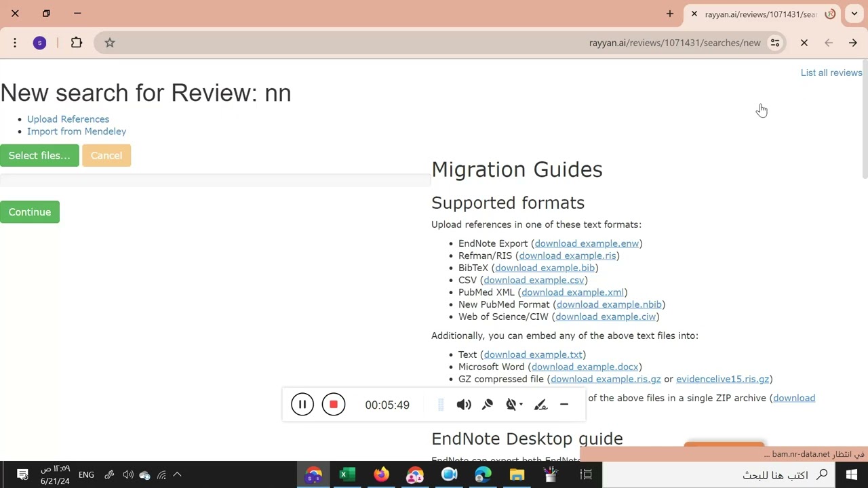Image resolution: width=868 pixels, height=488 pixels.
Task: Click the Cancel button
Action: pyautogui.click(x=106, y=156)
